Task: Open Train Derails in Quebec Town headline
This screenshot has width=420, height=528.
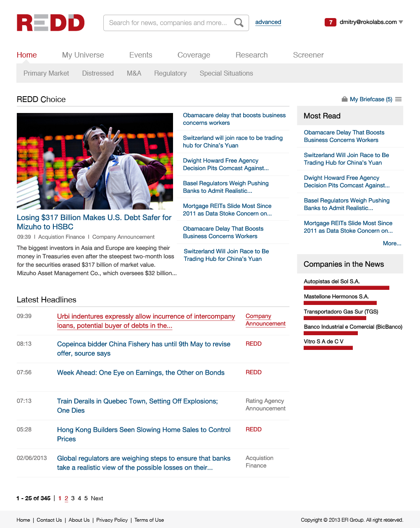Action: [x=137, y=406]
